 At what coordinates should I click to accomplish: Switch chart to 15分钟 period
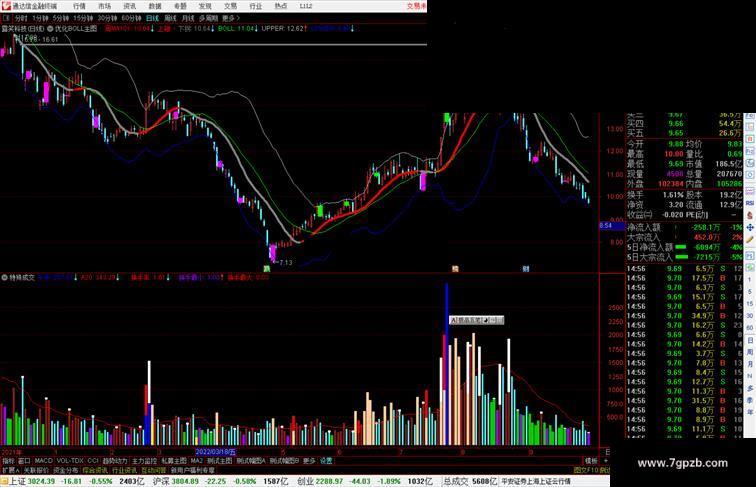click(83, 18)
